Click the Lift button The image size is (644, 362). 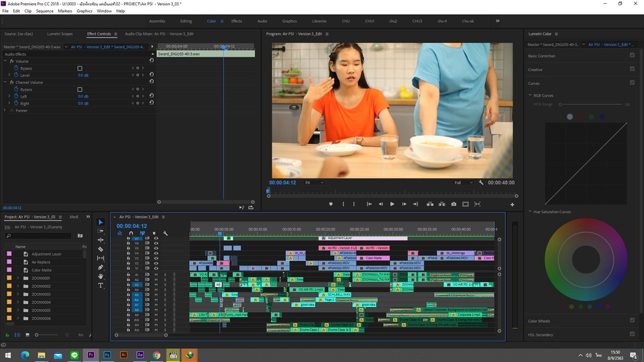pos(430,204)
